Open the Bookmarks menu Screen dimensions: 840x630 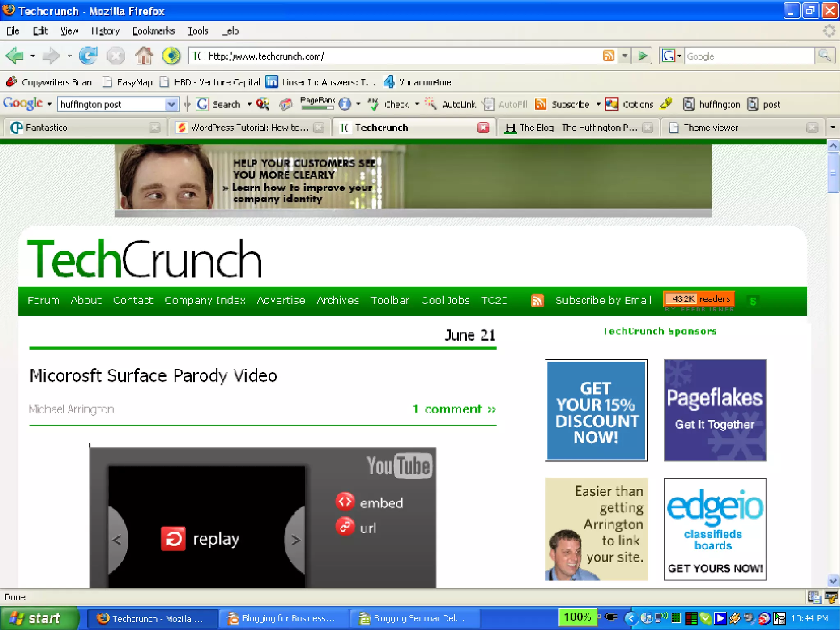pos(153,31)
